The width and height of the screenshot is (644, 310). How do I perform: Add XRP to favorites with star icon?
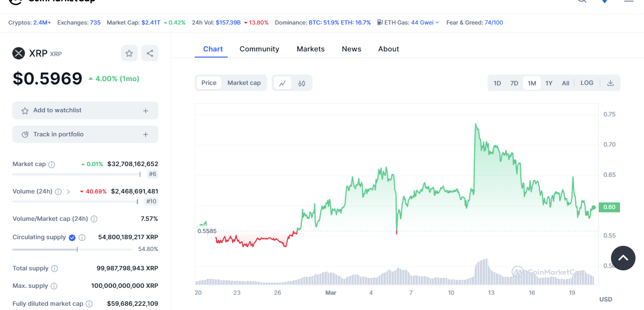[x=129, y=53]
